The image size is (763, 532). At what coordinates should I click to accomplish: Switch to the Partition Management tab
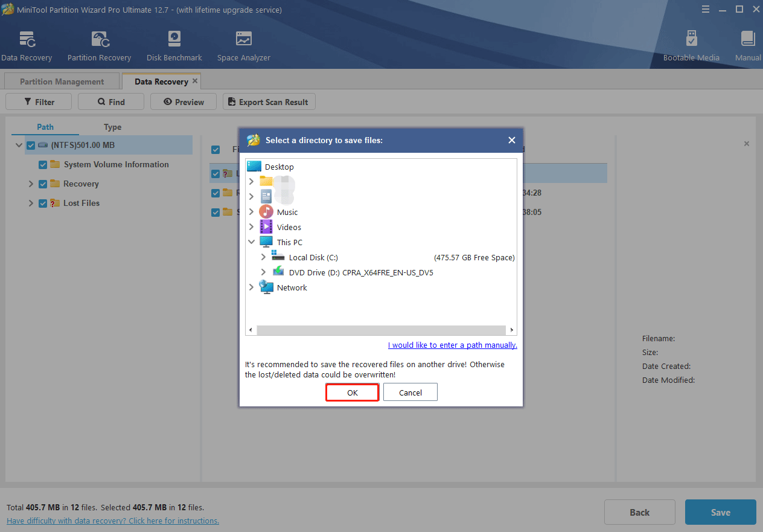[x=62, y=82]
